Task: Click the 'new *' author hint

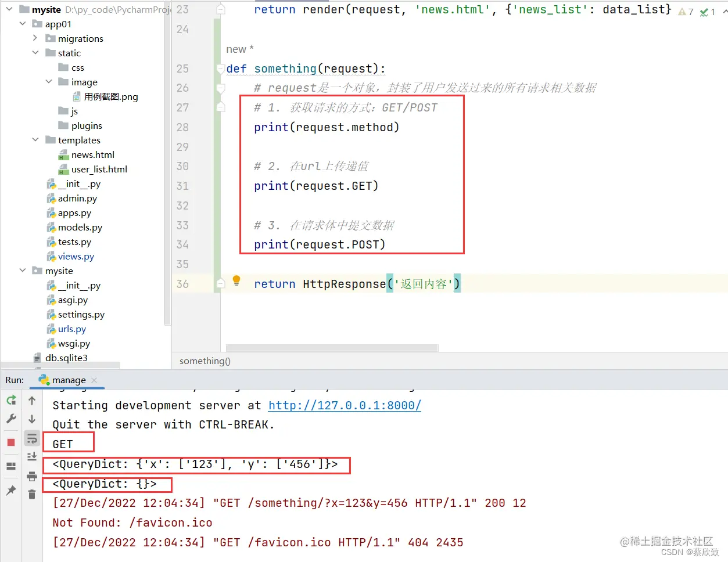Action: click(x=240, y=49)
